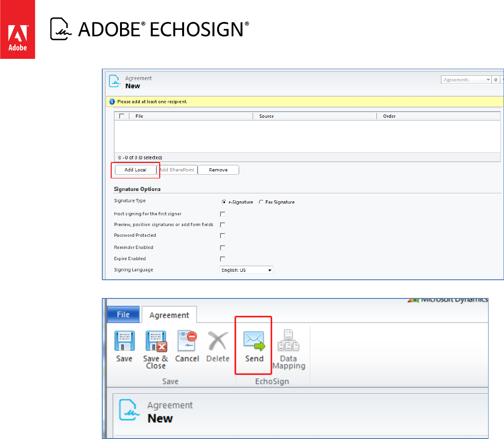Click the Signature Type label

(x=130, y=200)
